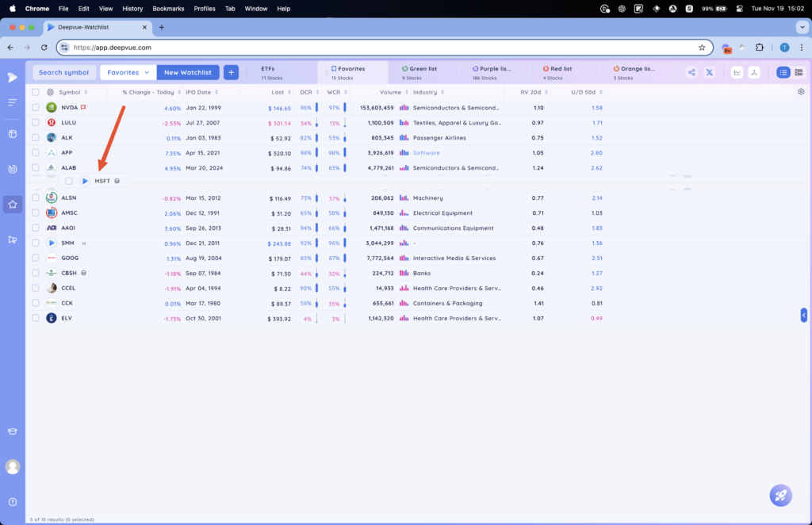812x525 pixels.
Task: Click the share watchlist icon
Action: (691, 72)
